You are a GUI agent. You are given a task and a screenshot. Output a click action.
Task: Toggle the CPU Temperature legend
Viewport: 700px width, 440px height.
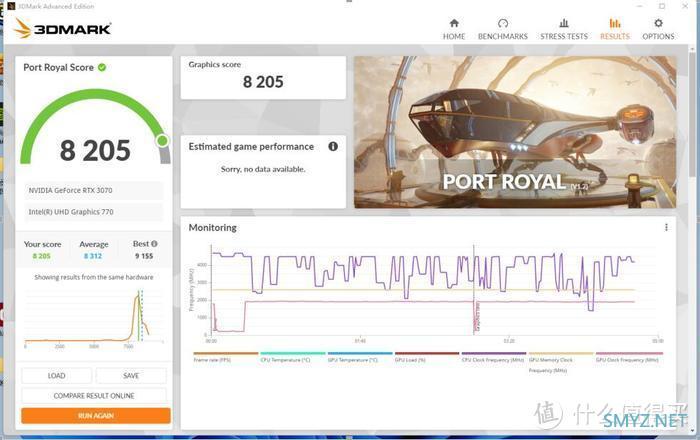292,357
